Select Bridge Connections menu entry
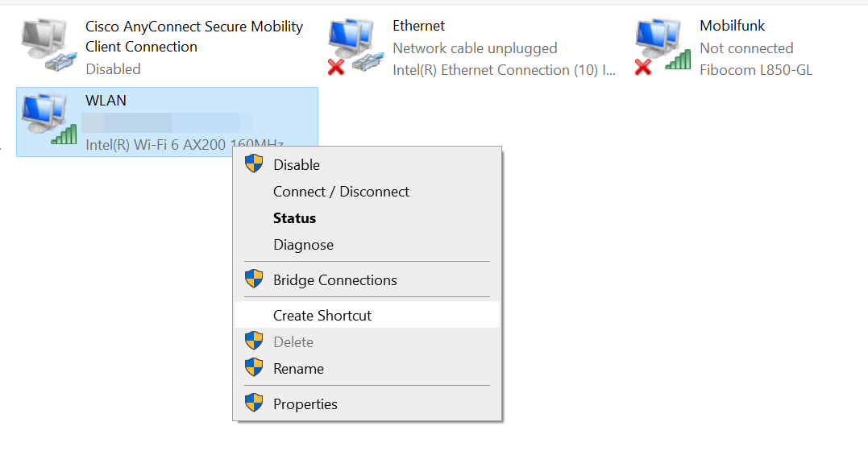The height and width of the screenshot is (451, 868). [x=334, y=280]
